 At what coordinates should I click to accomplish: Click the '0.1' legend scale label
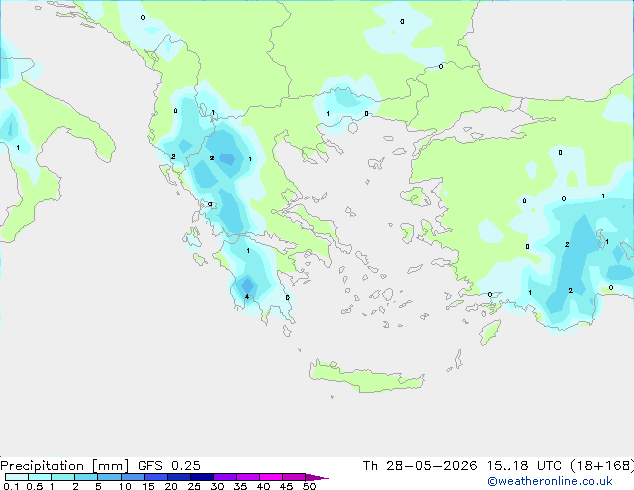point(11,486)
